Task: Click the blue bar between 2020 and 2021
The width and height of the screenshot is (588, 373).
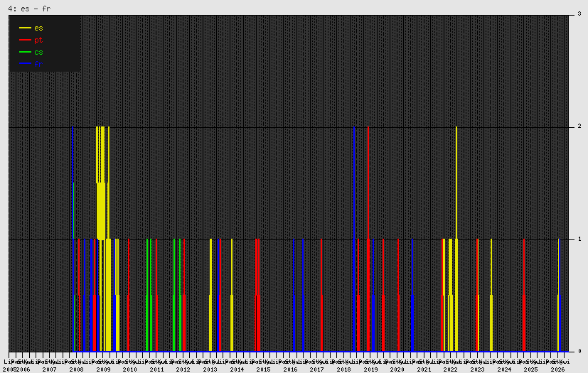Action: coord(412,295)
